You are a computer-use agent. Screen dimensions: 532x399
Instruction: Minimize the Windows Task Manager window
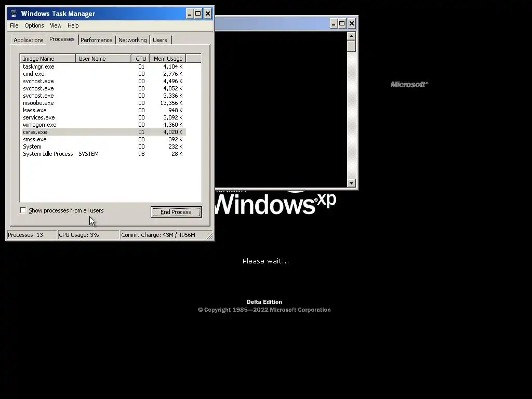[x=190, y=14]
